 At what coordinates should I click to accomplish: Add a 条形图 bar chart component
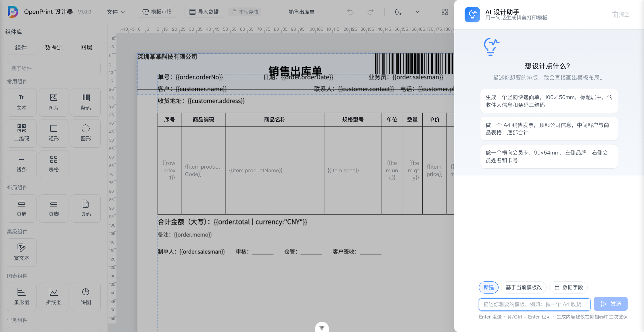tap(22, 297)
